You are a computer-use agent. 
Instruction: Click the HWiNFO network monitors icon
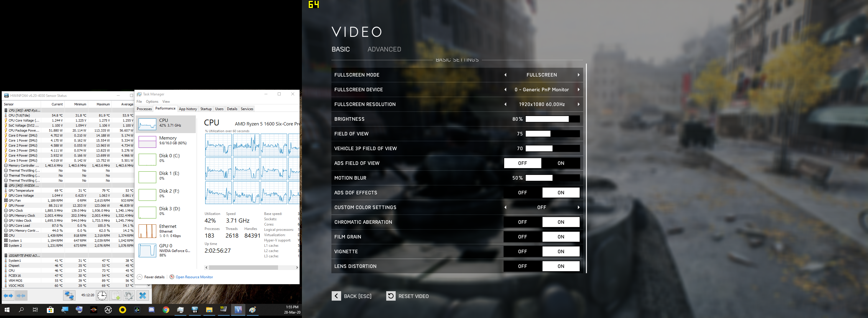tap(69, 295)
